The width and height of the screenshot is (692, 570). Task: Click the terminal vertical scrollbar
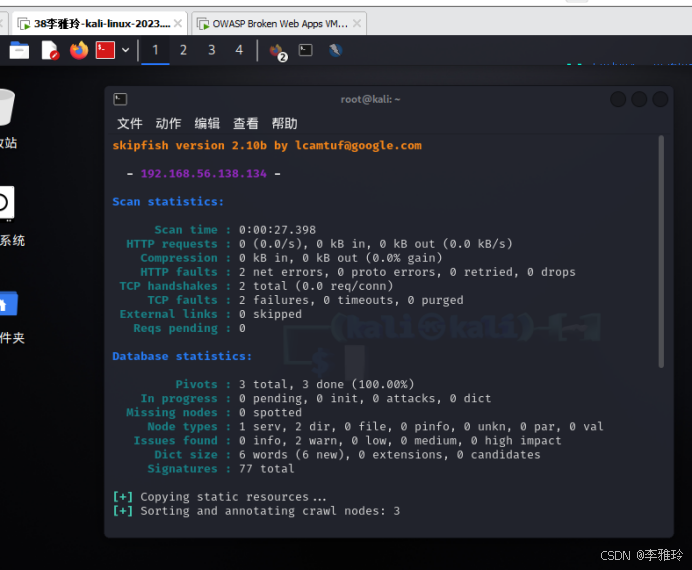[x=661, y=251]
